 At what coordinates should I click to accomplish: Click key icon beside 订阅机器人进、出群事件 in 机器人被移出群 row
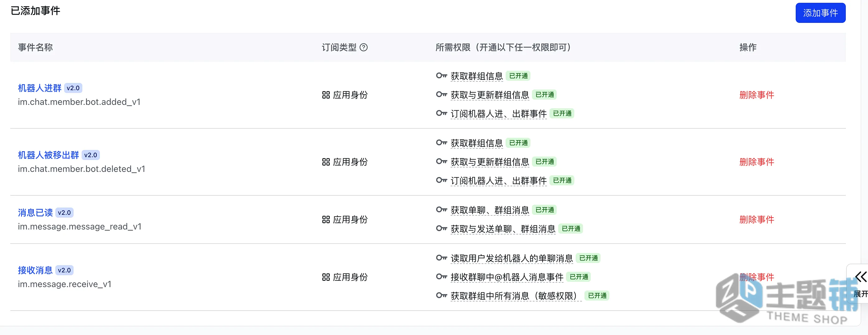(x=442, y=180)
